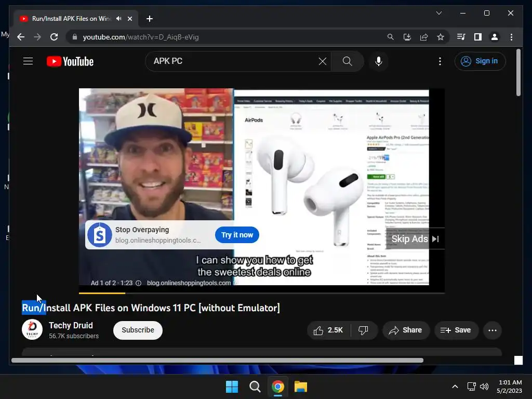The image size is (532, 399).
Task: Click the Sign in button
Action: coord(480,61)
